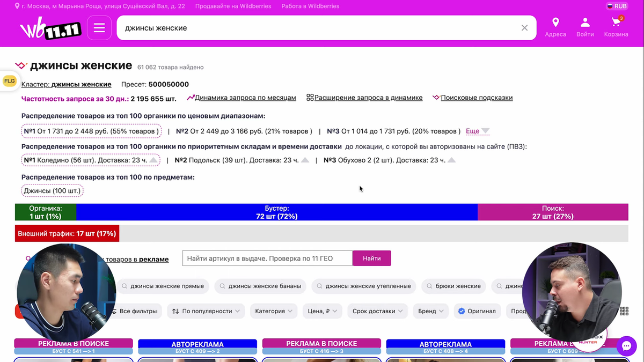The width and height of the screenshot is (644, 362).
Task: Open the Цена, ₽ filter dropdown
Action: tap(322, 311)
